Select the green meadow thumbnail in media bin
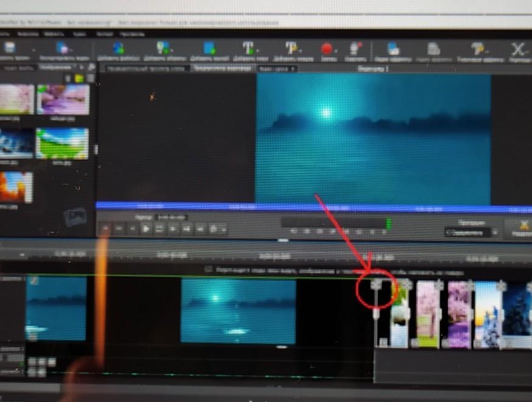 [x=63, y=143]
